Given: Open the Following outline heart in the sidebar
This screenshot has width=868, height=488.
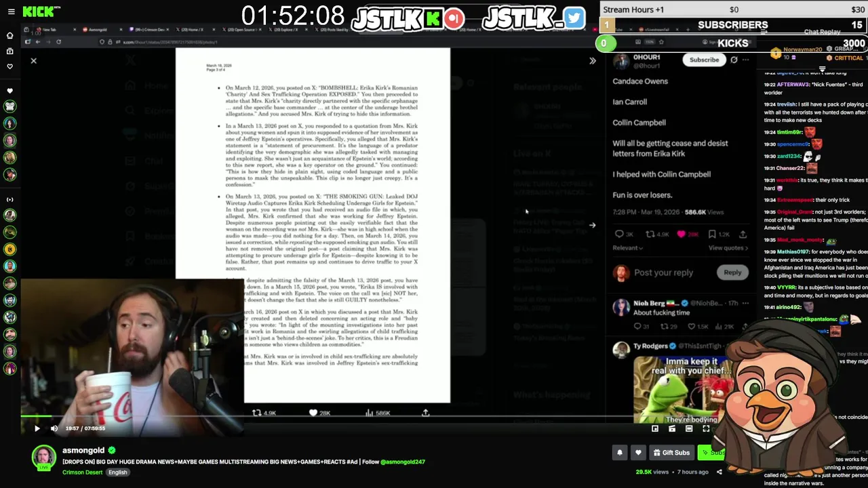Looking at the screenshot, I should (9, 66).
